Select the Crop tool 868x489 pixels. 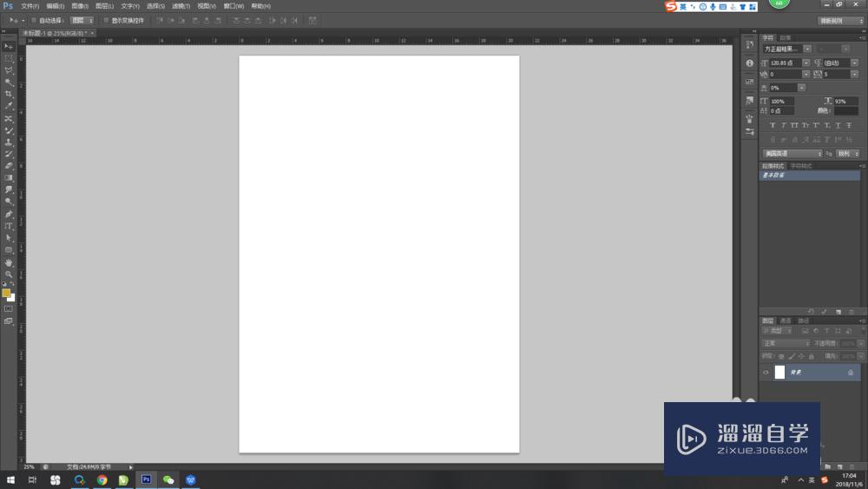[x=9, y=94]
